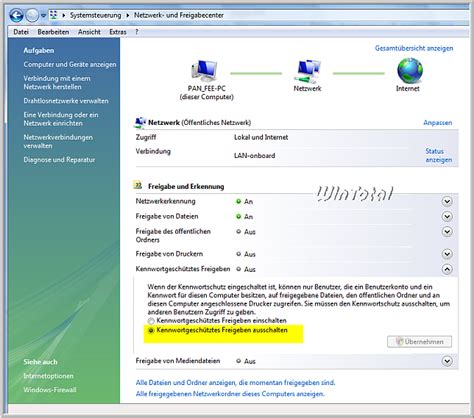Click the Übernehmen button

tap(419, 342)
